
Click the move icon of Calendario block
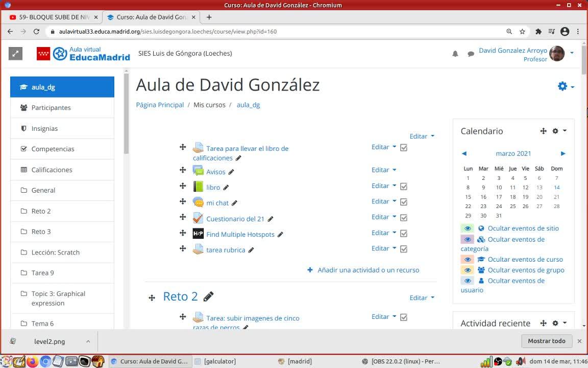click(x=543, y=131)
